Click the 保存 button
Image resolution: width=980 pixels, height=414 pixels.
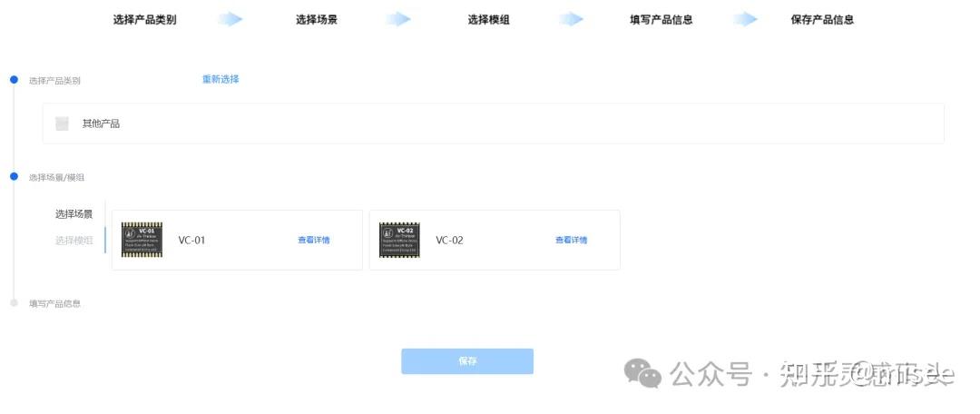(x=467, y=361)
